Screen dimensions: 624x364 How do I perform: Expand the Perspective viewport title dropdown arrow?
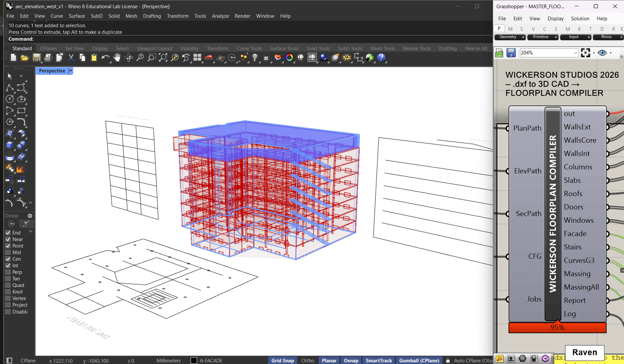[x=71, y=71]
